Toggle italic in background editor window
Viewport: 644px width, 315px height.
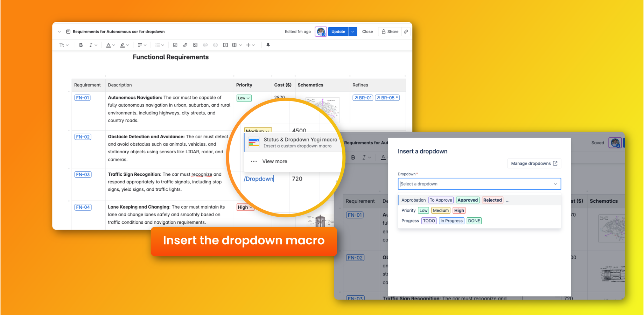pyautogui.click(x=364, y=157)
